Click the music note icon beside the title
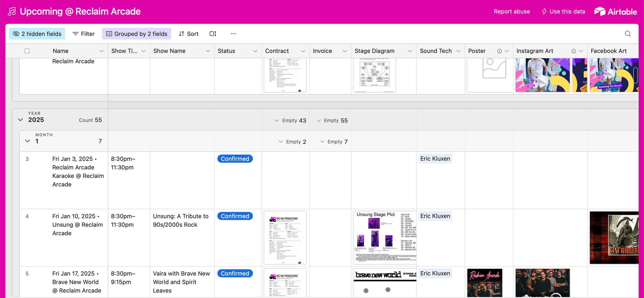The height and width of the screenshot is (298, 644). (x=12, y=12)
